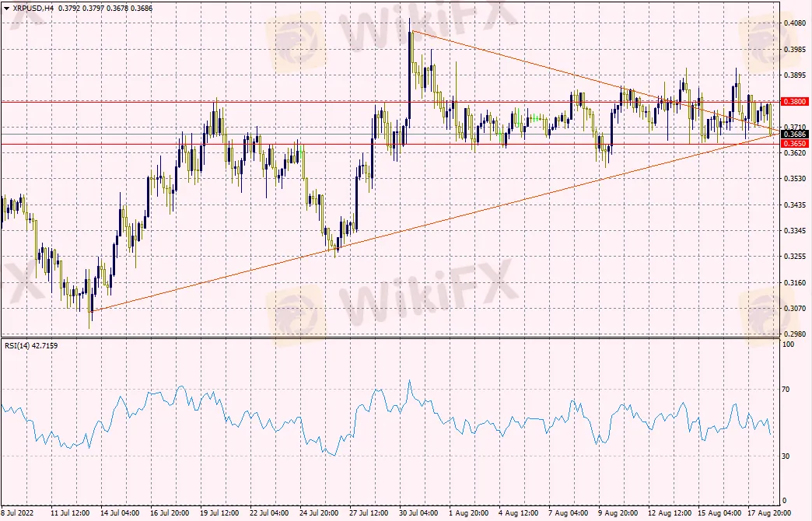Click the 0.3070 price axis label
This screenshot has width=812, height=521.
tap(795, 308)
